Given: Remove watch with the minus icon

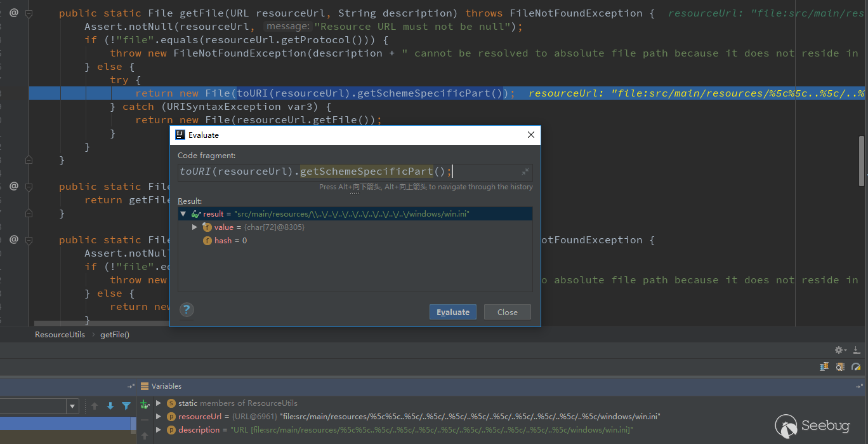Looking at the screenshot, I should point(145,420).
